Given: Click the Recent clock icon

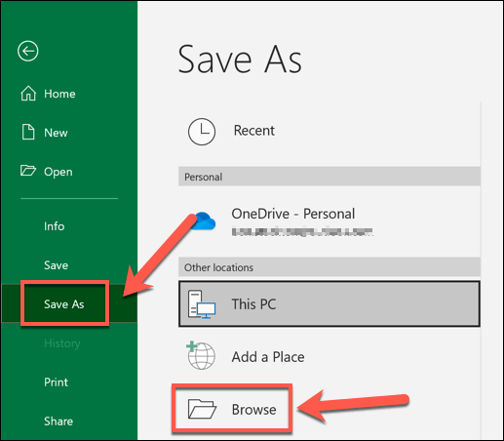Looking at the screenshot, I should tap(202, 132).
